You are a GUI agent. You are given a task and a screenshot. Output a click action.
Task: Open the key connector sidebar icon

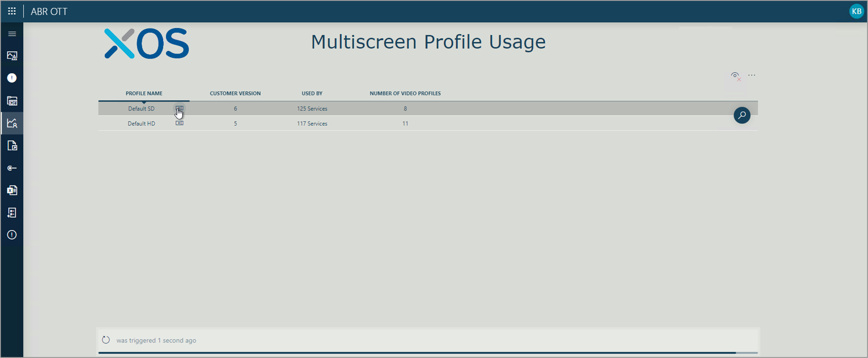coord(12,168)
